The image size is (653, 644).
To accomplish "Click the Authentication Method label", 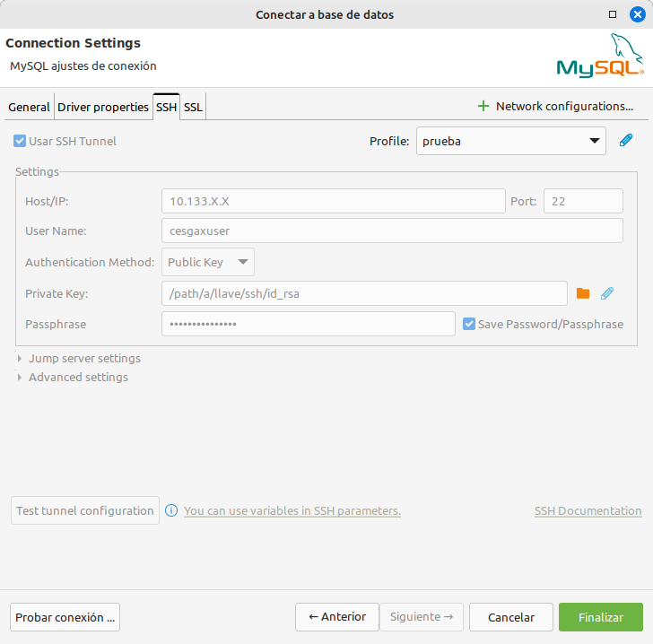I will 90,262.
